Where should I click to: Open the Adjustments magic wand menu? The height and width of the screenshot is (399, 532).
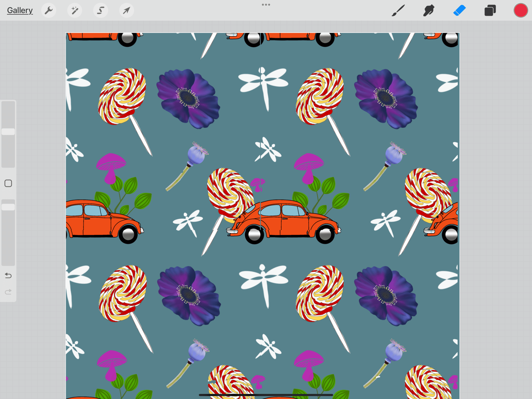click(x=74, y=10)
